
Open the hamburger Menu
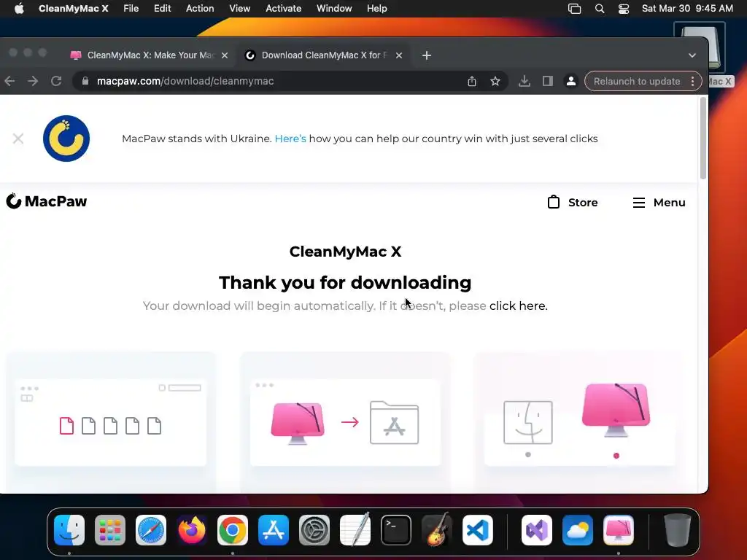pyautogui.click(x=659, y=203)
